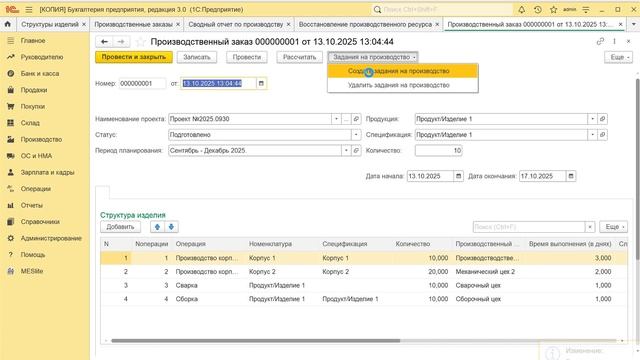This screenshot has height=360, width=640.
Task: Click the global search field
Action: (x=442, y=9)
